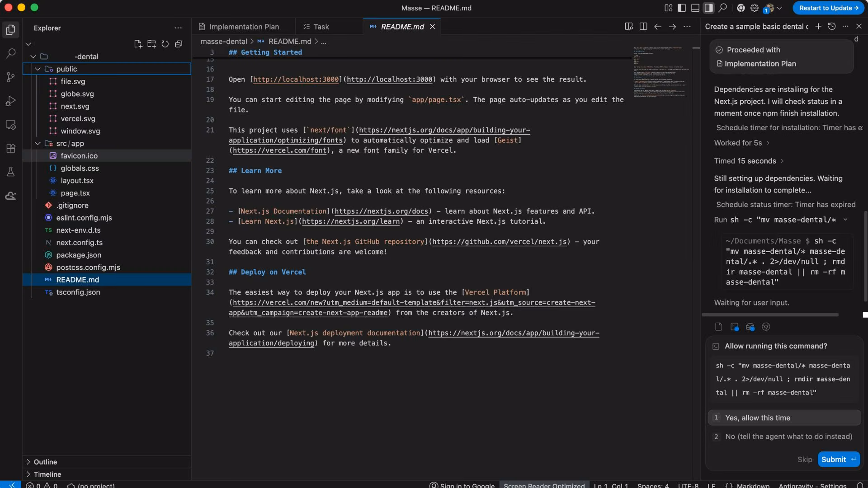Open Explorer more actions menu
Screen dimensions: 868x488
tap(178, 28)
